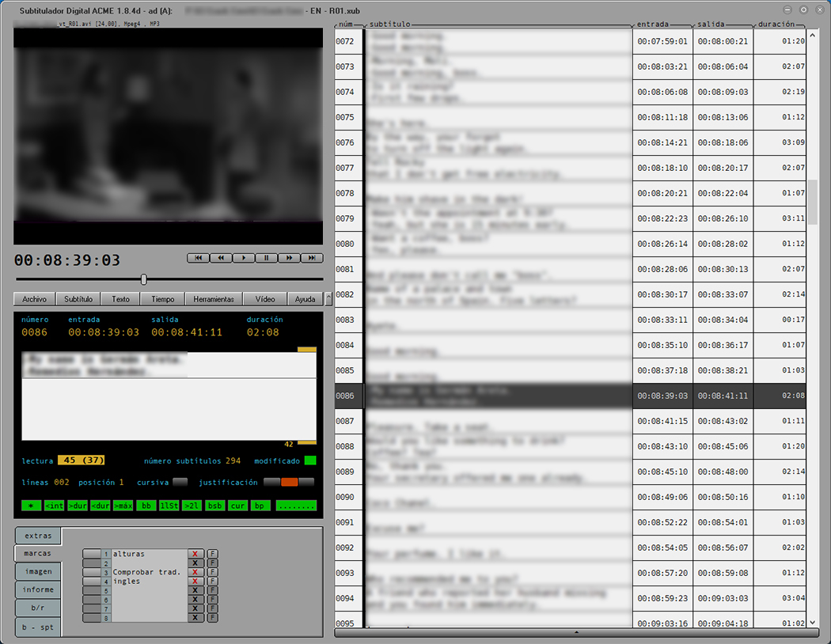The width and height of the screenshot is (831, 644).
Task: Click the 'bsb' green button
Action: coord(215,506)
